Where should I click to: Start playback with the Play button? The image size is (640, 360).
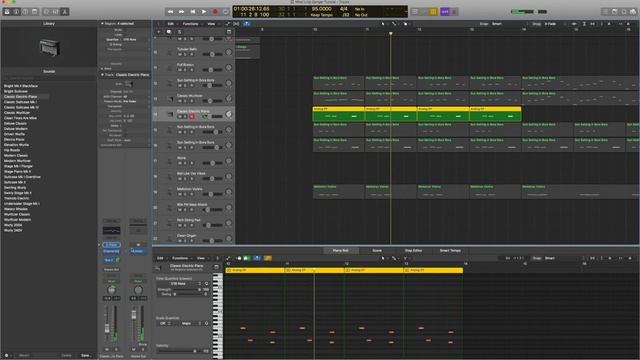point(204,12)
